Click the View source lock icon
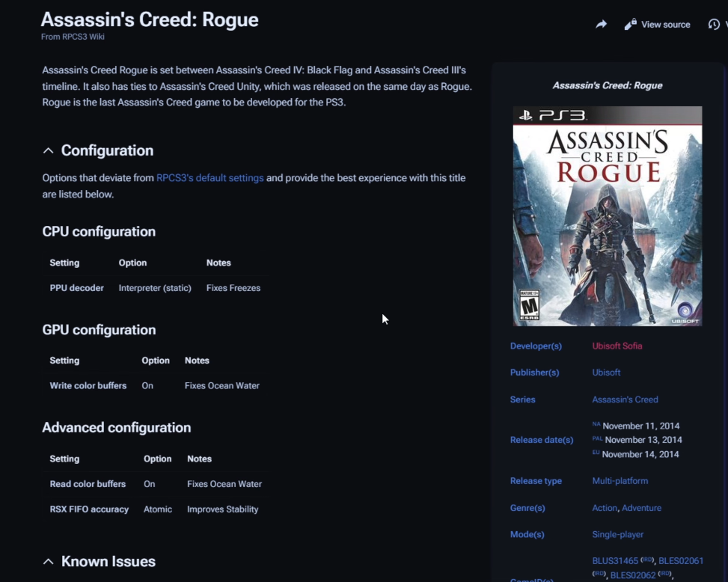The height and width of the screenshot is (582, 728). tap(630, 24)
